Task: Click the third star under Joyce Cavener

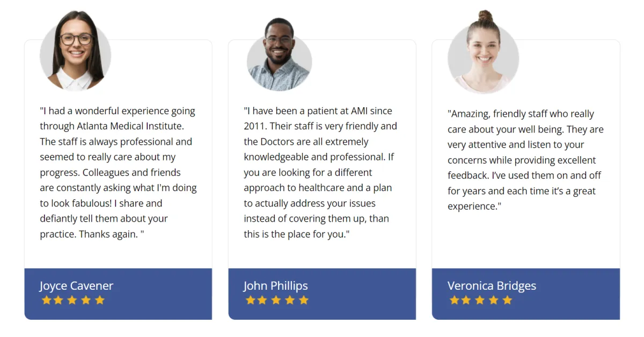Action: click(x=73, y=300)
